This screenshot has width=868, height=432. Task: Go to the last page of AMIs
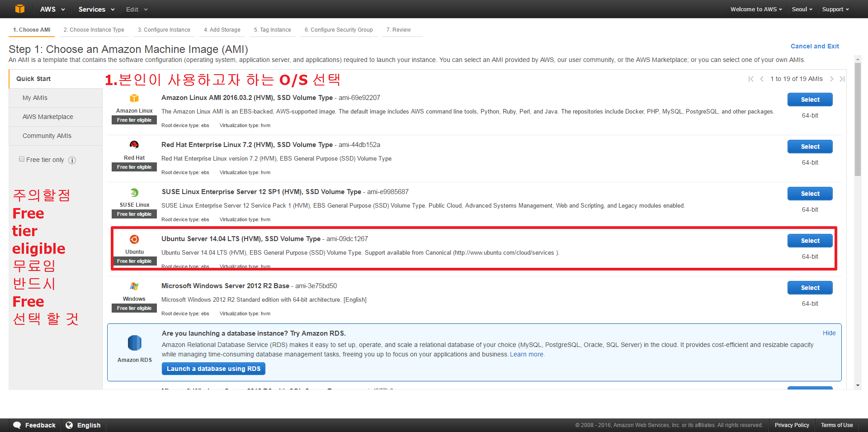coord(842,79)
